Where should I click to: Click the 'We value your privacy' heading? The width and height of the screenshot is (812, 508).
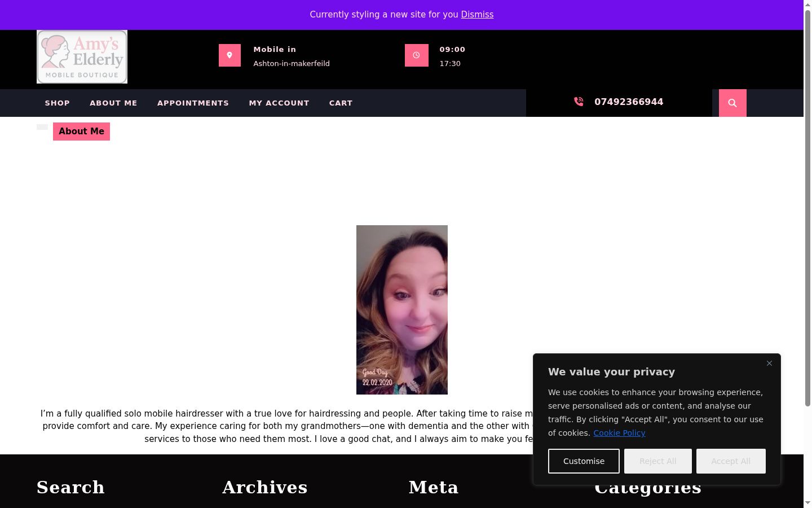[x=611, y=371]
